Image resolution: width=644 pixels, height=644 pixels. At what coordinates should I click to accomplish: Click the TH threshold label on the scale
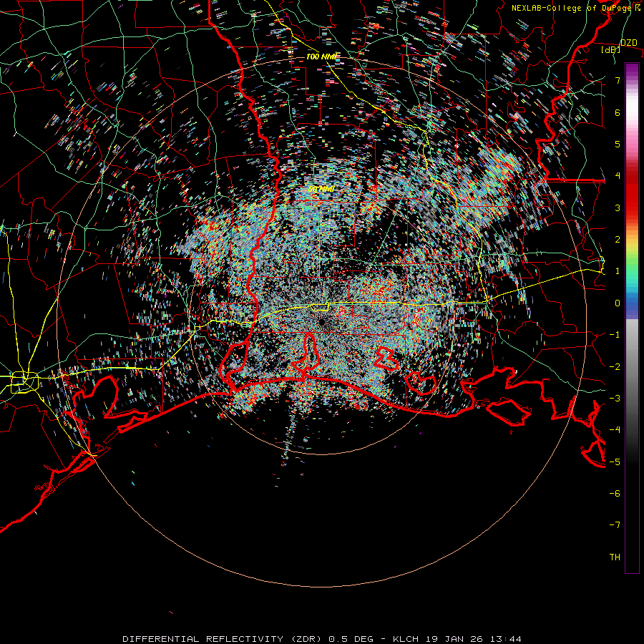pyautogui.click(x=615, y=557)
